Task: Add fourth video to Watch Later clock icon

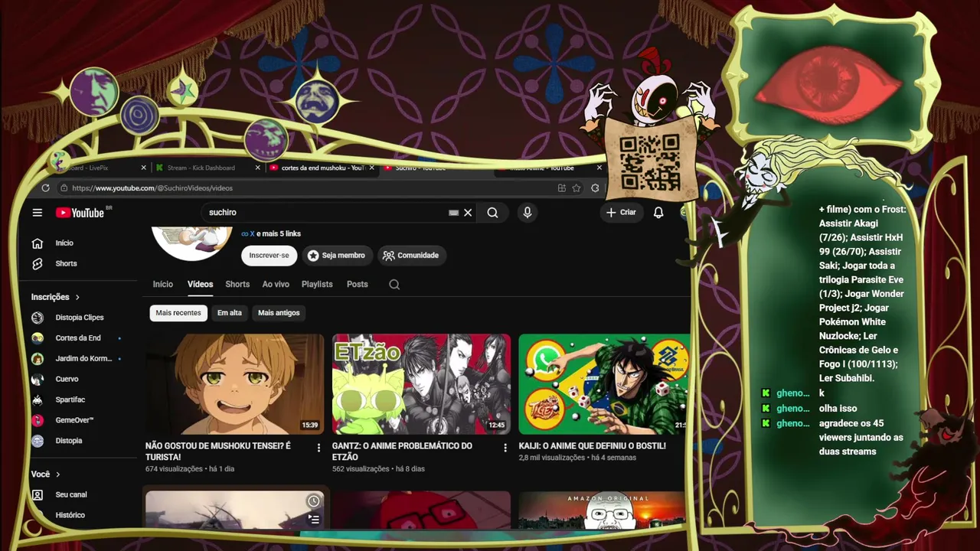Action: point(313,501)
